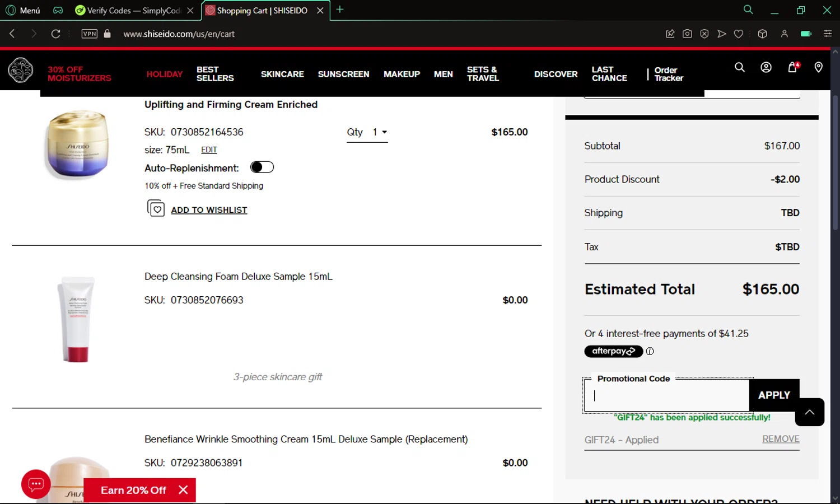The image size is (840, 504).
Task: Open the Holiday menu
Action: point(165,74)
